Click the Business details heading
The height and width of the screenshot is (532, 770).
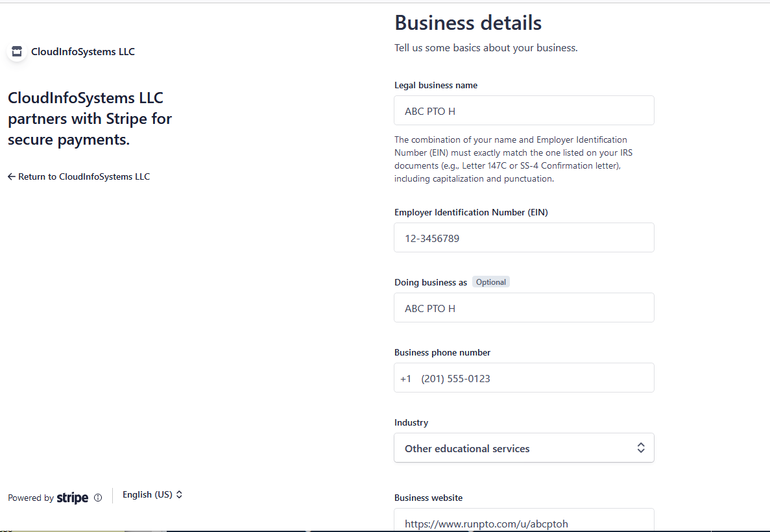pos(468,22)
